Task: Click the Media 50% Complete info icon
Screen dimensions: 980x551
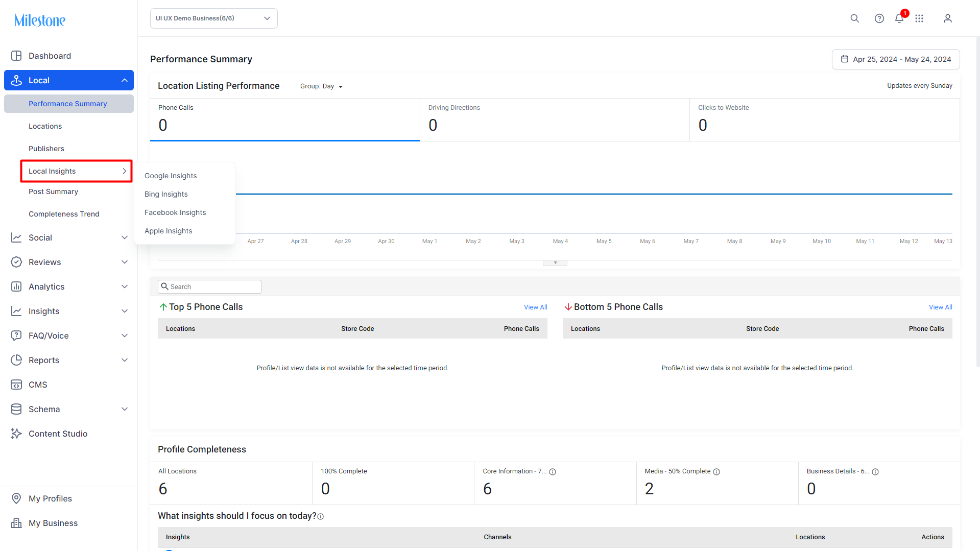Action: pyautogui.click(x=716, y=472)
